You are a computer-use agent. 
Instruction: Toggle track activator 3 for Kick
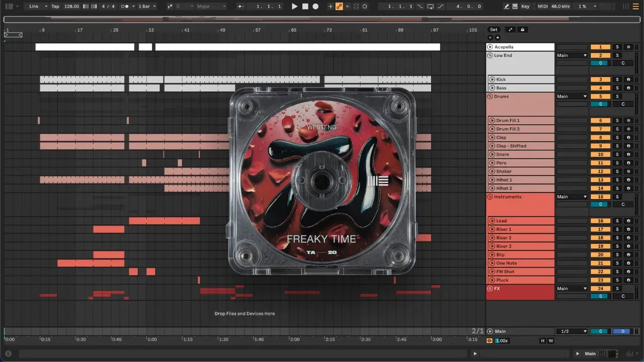[600, 79]
